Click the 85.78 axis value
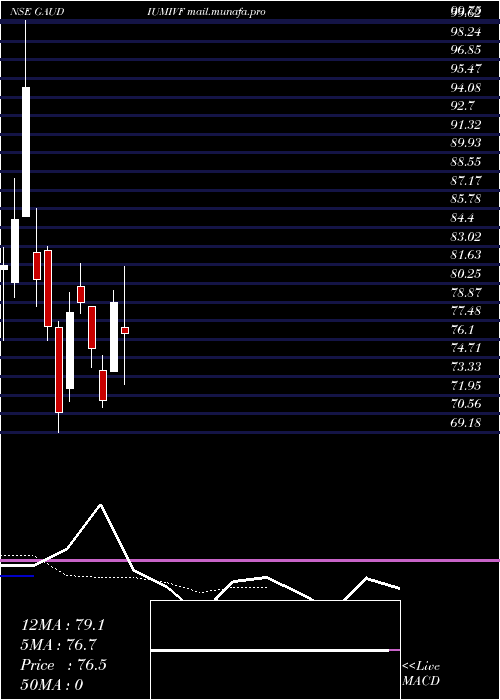The height and width of the screenshot is (700, 500). pos(466,199)
